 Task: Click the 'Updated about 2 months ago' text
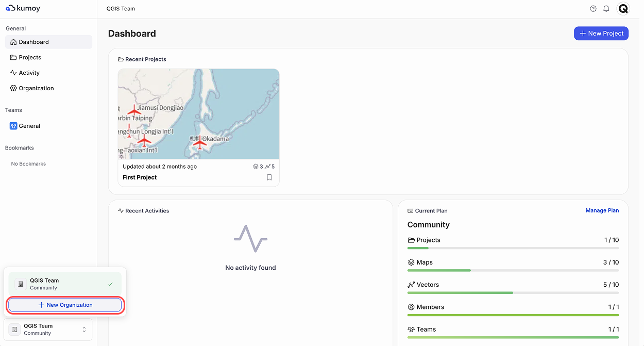pos(160,167)
